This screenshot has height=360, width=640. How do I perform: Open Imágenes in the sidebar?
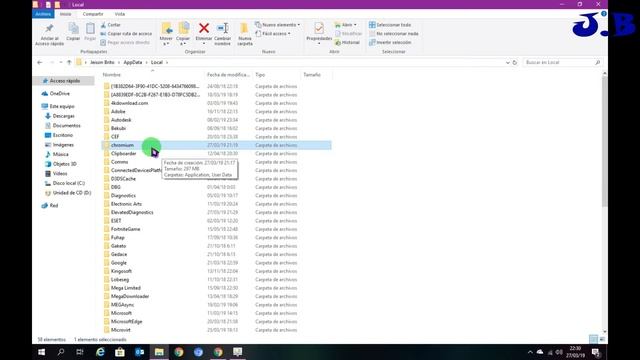tap(63, 144)
